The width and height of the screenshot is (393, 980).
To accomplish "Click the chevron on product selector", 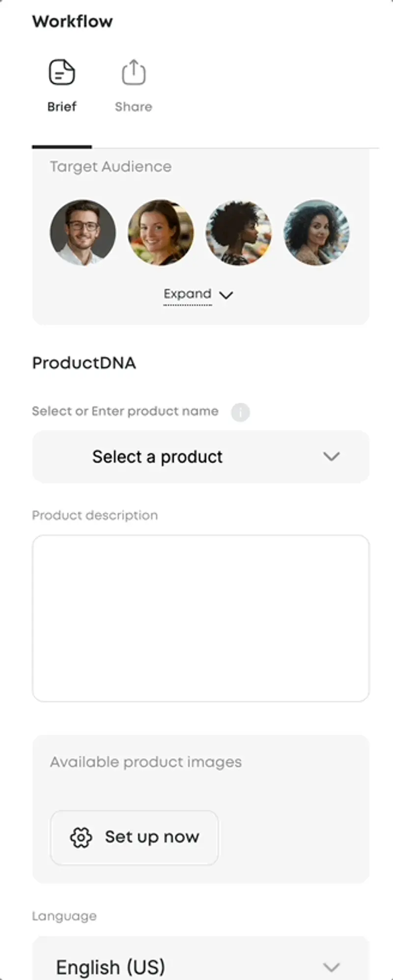I will click(x=332, y=457).
